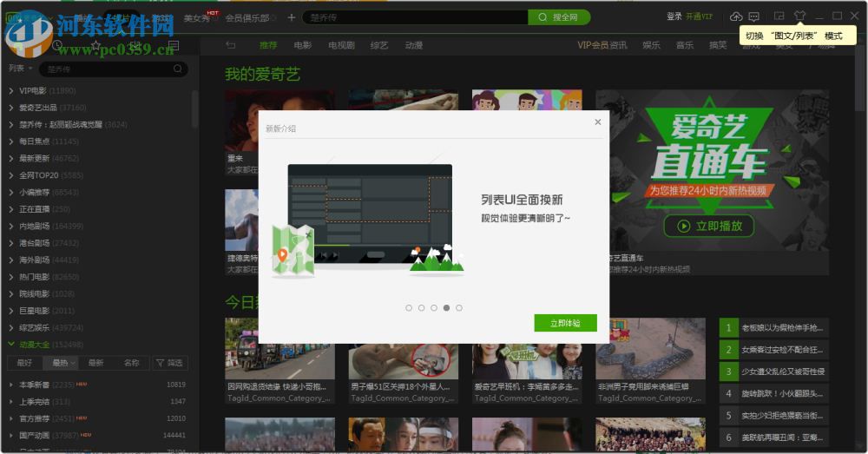Click the 搜全网 search button
The image size is (868, 454).
[559, 17]
